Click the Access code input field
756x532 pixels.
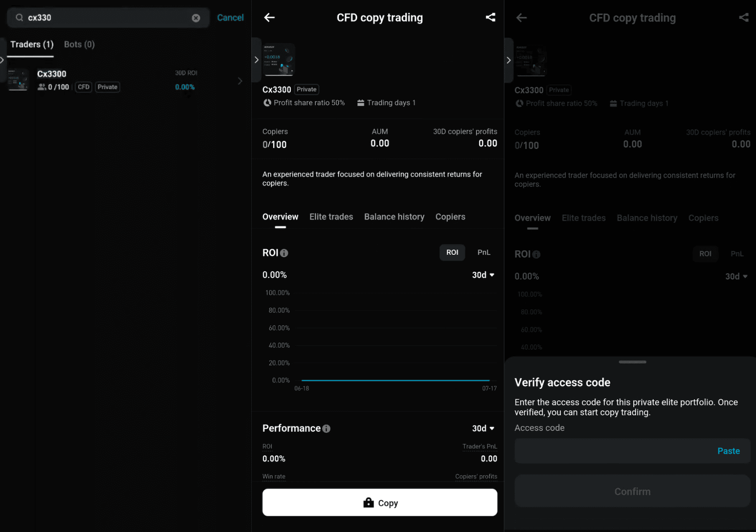click(632, 451)
